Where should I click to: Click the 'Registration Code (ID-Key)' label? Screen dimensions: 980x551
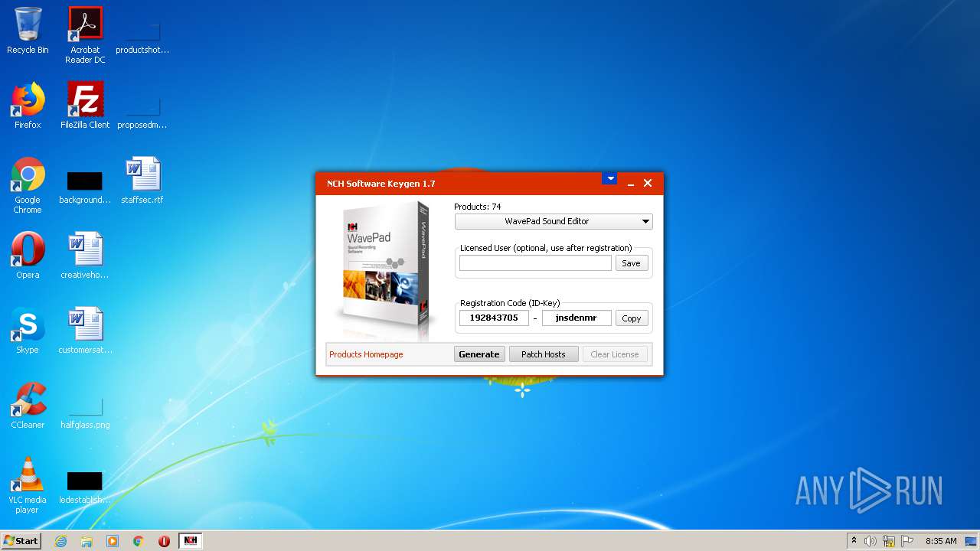pyautogui.click(x=510, y=303)
